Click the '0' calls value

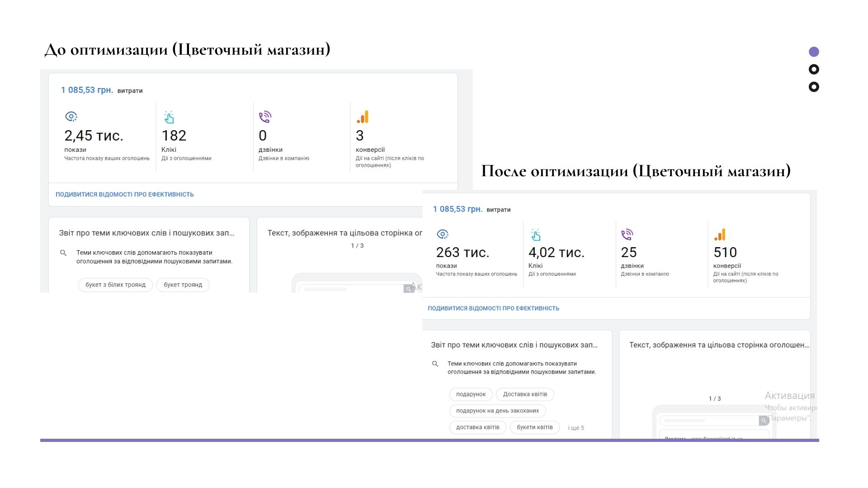pyautogui.click(x=263, y=136)
